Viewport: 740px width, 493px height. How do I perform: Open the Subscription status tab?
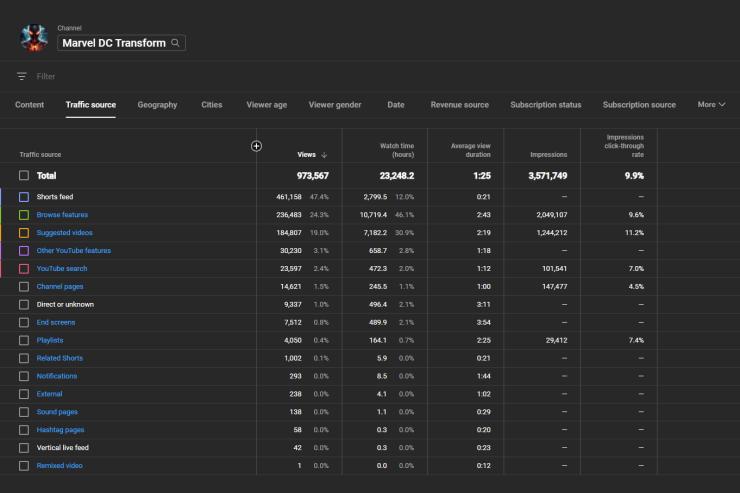(546, 105)
